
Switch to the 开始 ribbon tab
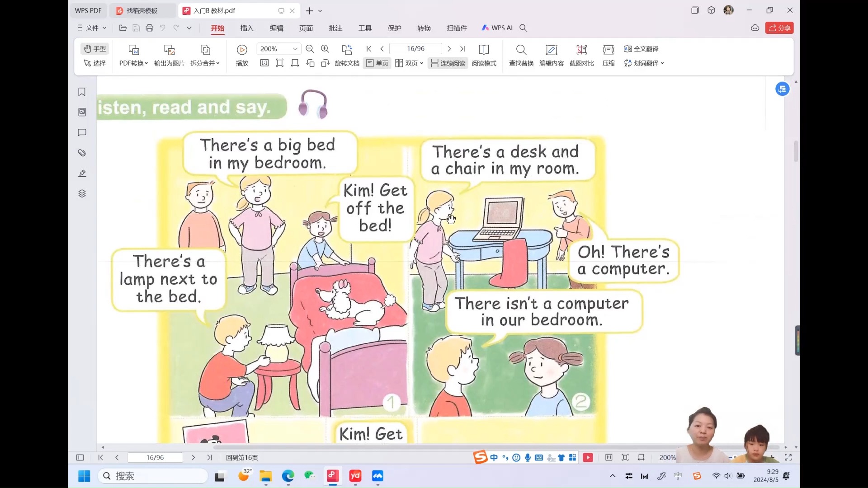217,28
